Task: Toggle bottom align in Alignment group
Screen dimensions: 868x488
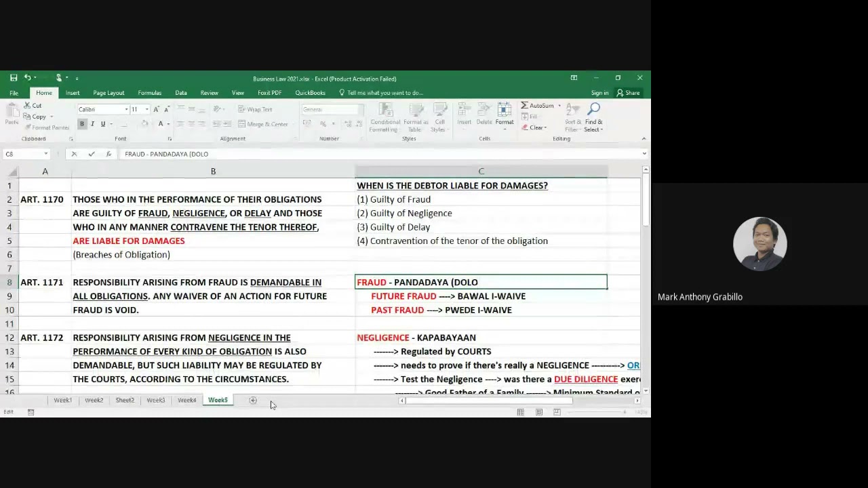Action: [x=202, y=109]
